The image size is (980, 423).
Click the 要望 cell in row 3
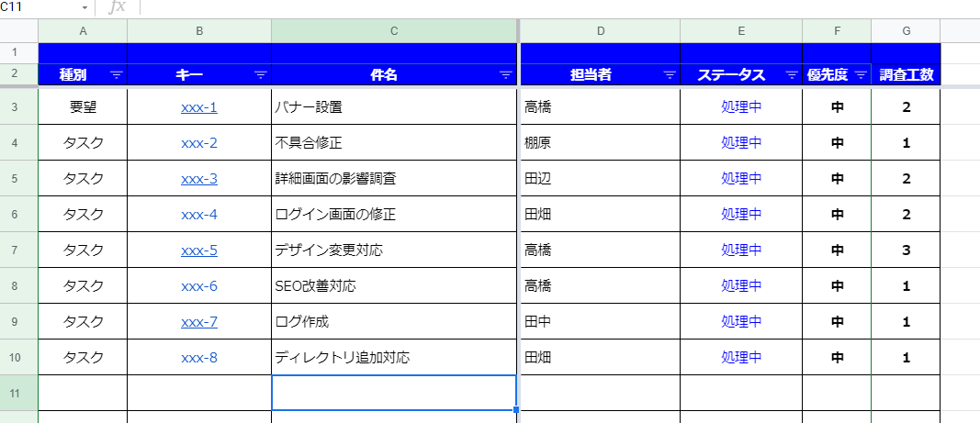pos(83,107)
